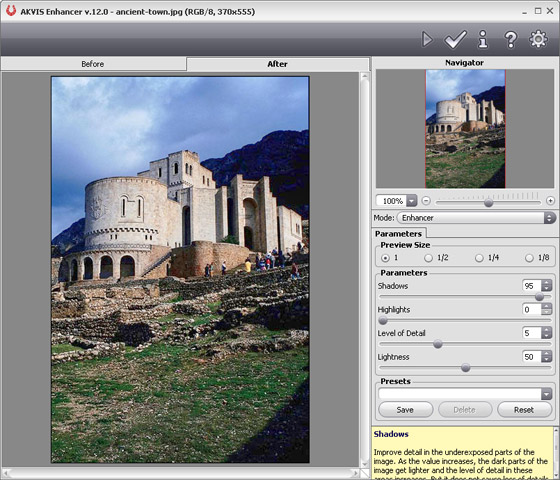Click the Run processing play icon
Screen dimensions: 560x480
tap(427, 39)
